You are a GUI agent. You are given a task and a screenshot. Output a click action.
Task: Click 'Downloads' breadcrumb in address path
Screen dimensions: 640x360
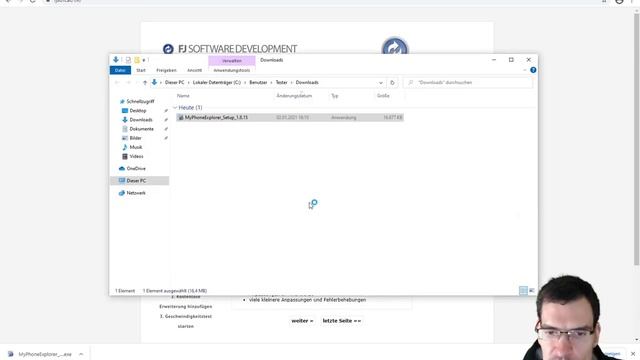pyautogui.click(x=307, y=82)
